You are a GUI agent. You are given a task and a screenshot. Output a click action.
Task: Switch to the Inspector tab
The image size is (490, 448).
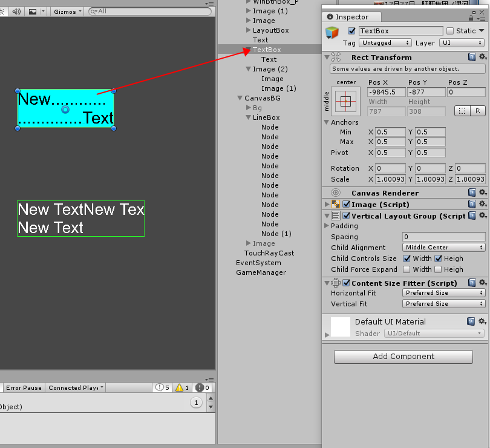[x=351, y=16]
